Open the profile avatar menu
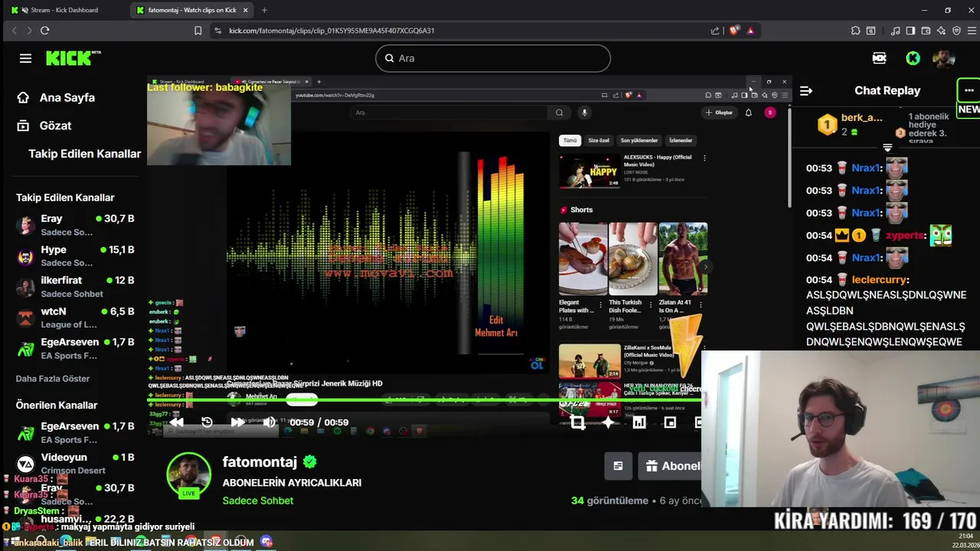 click(944, 58)
